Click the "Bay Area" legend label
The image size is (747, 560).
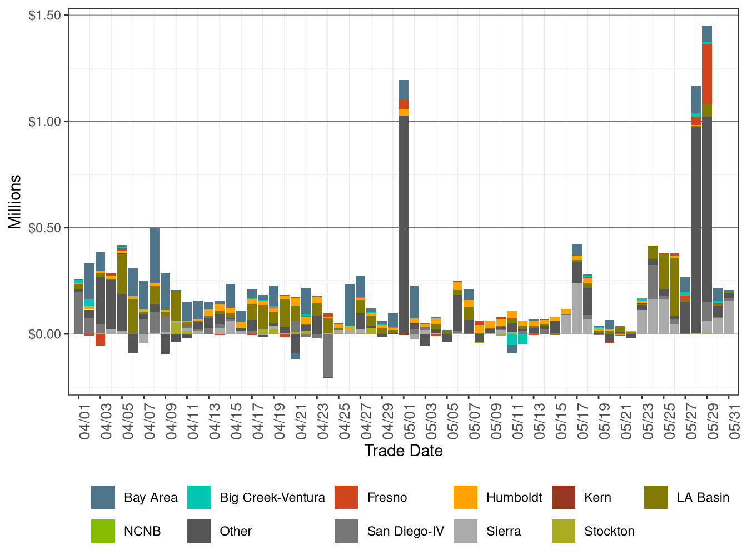coord(151,498)
